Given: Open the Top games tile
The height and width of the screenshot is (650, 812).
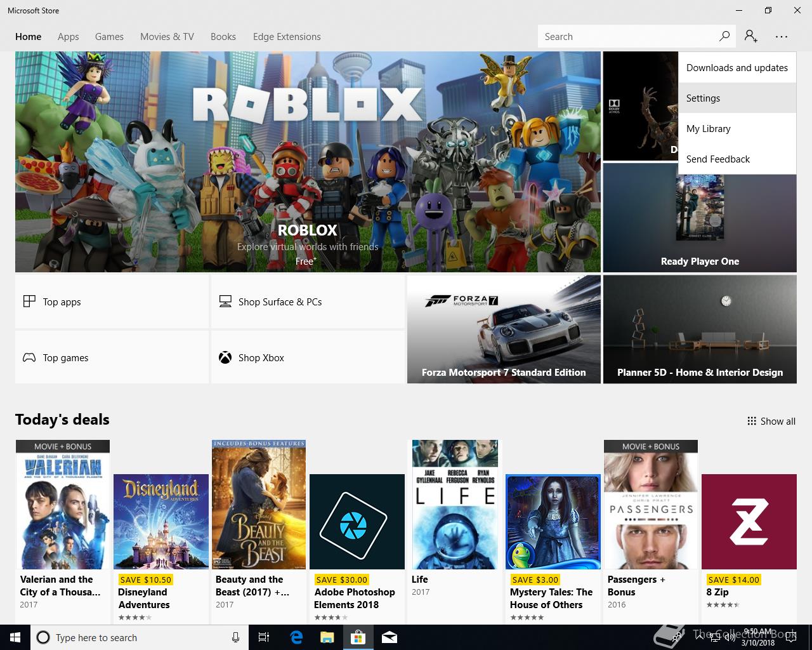Looking at the screenshot, I should [x=112, y=357].
